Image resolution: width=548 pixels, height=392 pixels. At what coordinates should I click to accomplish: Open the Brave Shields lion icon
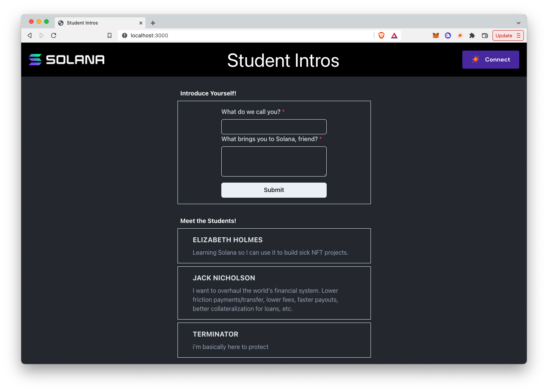point(381,35)
